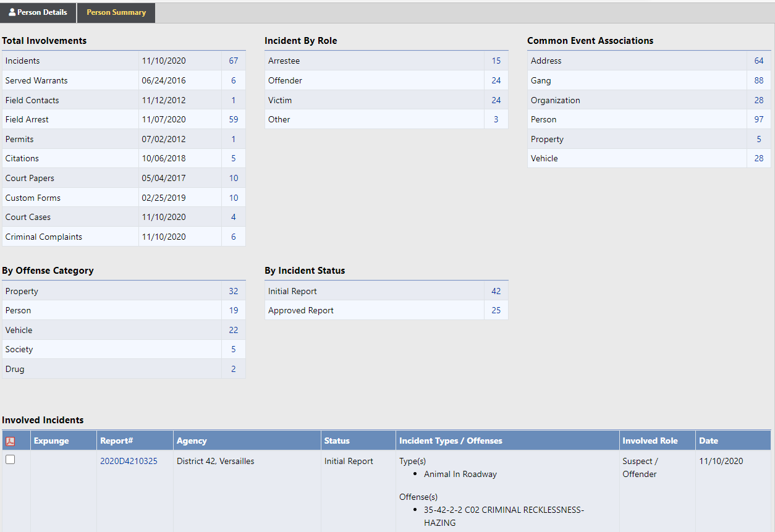This screenshot has width=775, height=532.
Task: Click the Arrestee count of 15
Action: tap(496, 61)
